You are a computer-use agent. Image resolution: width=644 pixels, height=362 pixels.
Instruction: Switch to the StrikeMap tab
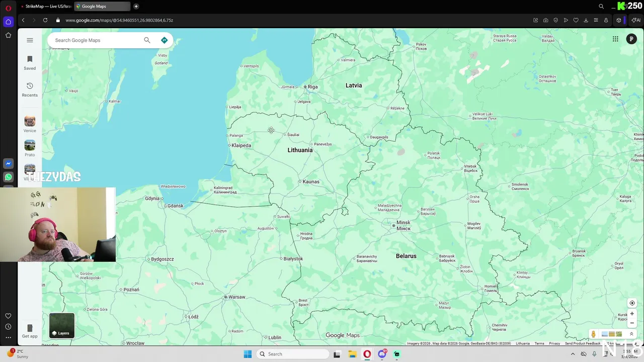(x=46, y=6)
